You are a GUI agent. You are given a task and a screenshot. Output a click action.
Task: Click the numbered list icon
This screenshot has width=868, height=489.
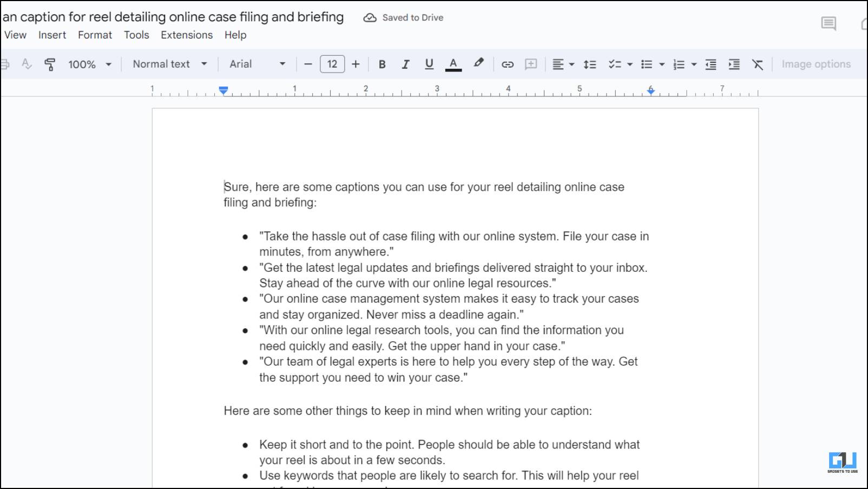679,64
